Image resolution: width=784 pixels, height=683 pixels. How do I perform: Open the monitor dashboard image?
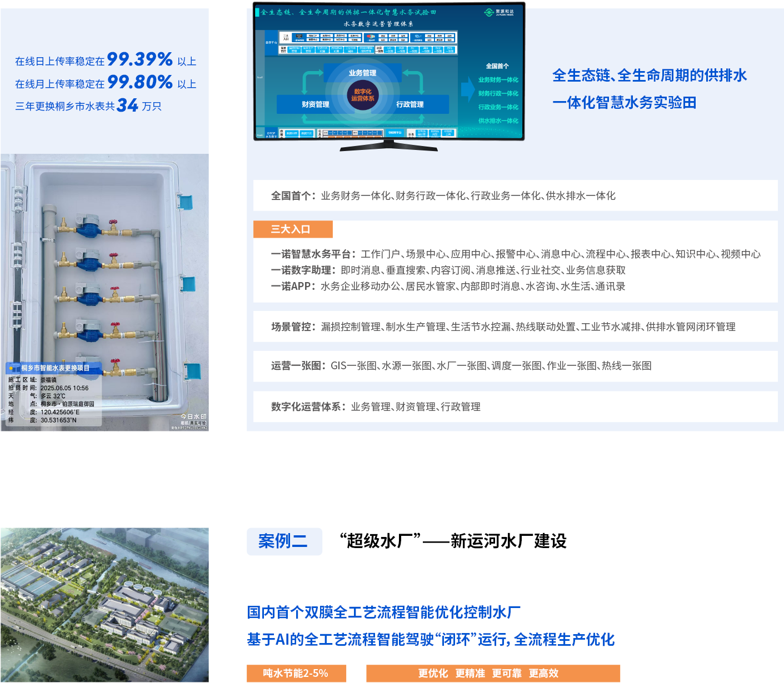tap(389, 76)
